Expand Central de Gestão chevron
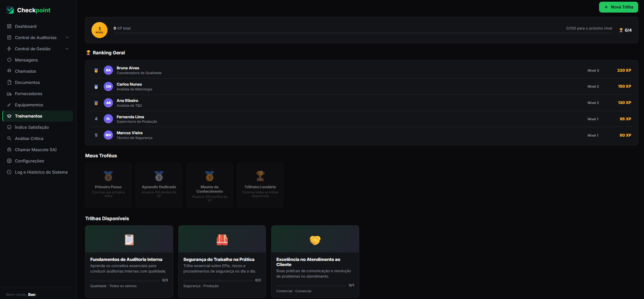Viewport: 644px width, 299px height. tap(67, 49)
